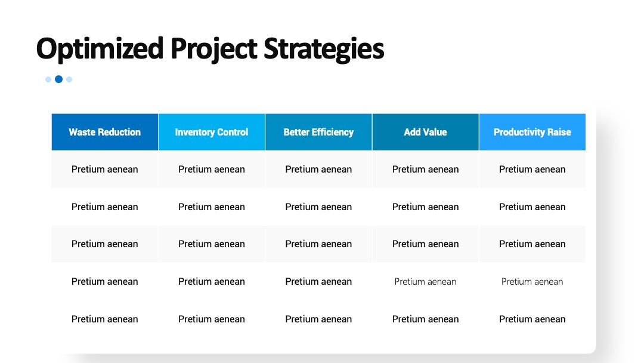Click the large dark blue center dot
Viewport: 644px width, 363px height.
tap(58, 79)
